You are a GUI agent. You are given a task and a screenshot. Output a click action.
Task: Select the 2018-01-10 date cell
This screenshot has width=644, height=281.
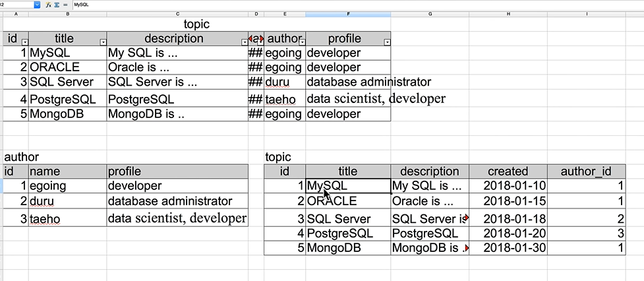508,186
